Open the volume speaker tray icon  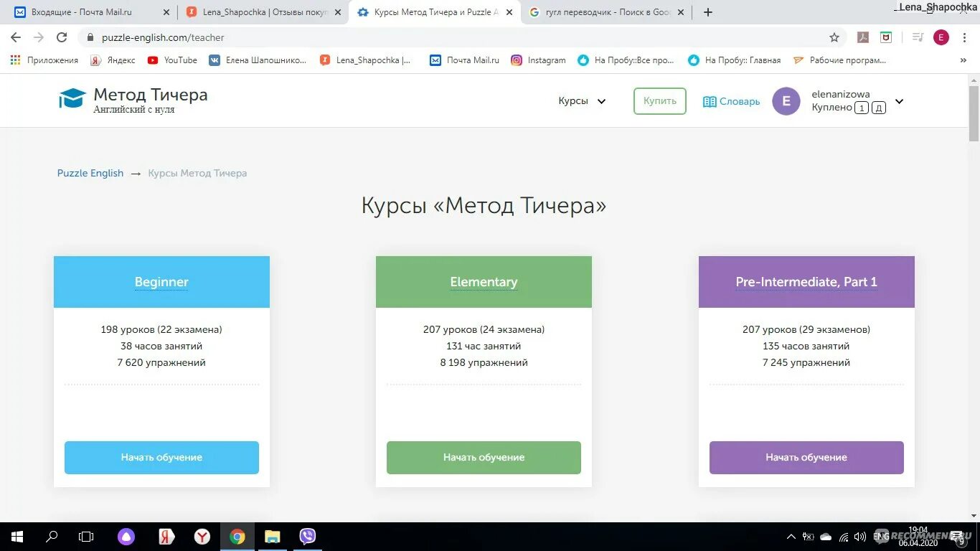860,537
